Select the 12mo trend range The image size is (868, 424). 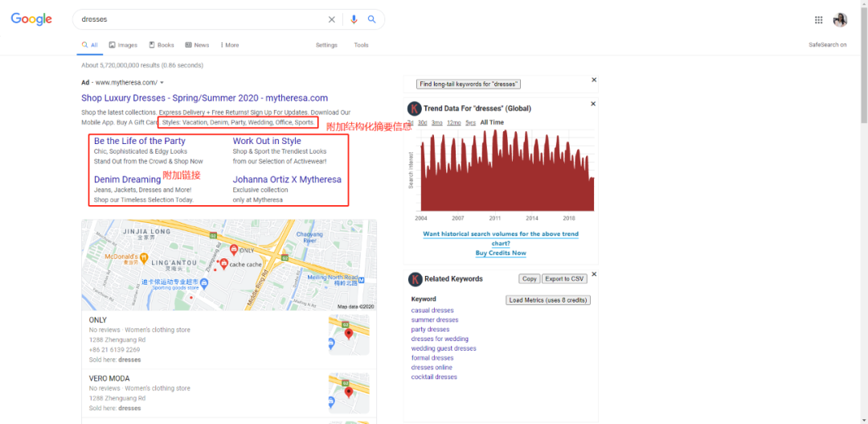[454, 122]
